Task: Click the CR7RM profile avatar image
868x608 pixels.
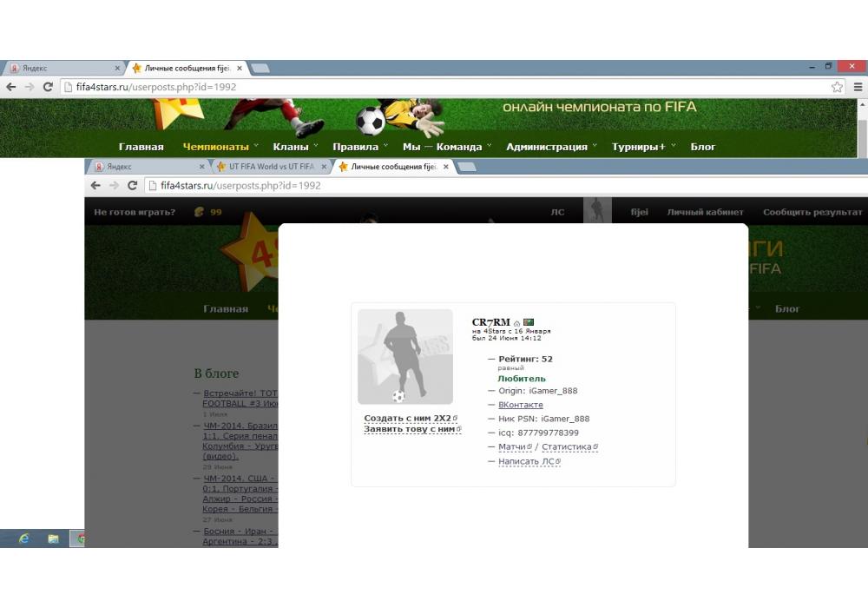Action: (405, 357)
